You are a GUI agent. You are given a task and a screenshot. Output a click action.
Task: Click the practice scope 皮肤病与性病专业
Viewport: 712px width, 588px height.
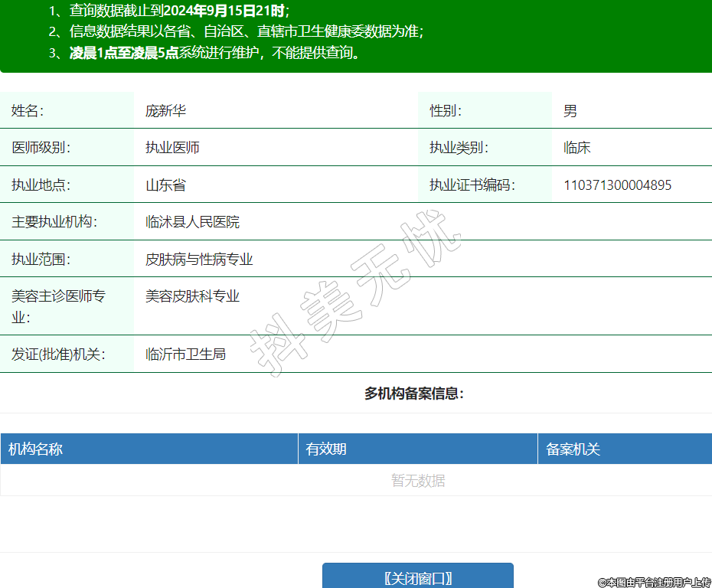[x=199, y=260]
